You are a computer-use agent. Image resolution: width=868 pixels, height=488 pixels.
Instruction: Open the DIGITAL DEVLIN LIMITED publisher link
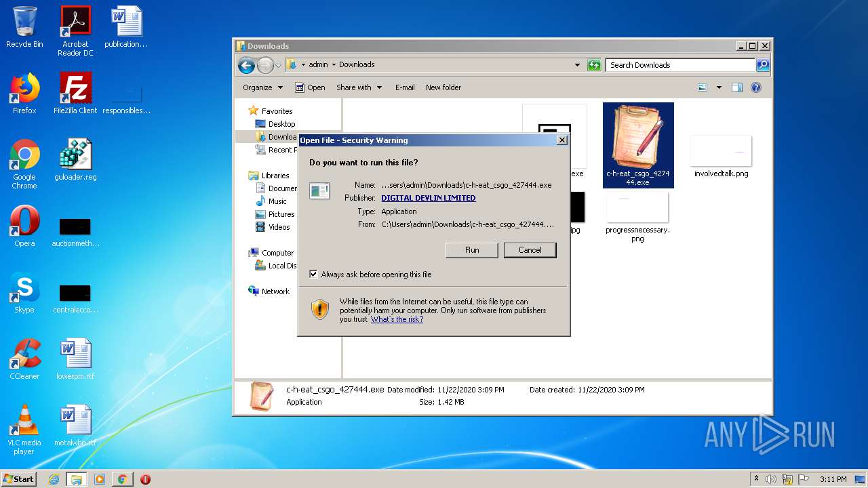click(429, 198)
